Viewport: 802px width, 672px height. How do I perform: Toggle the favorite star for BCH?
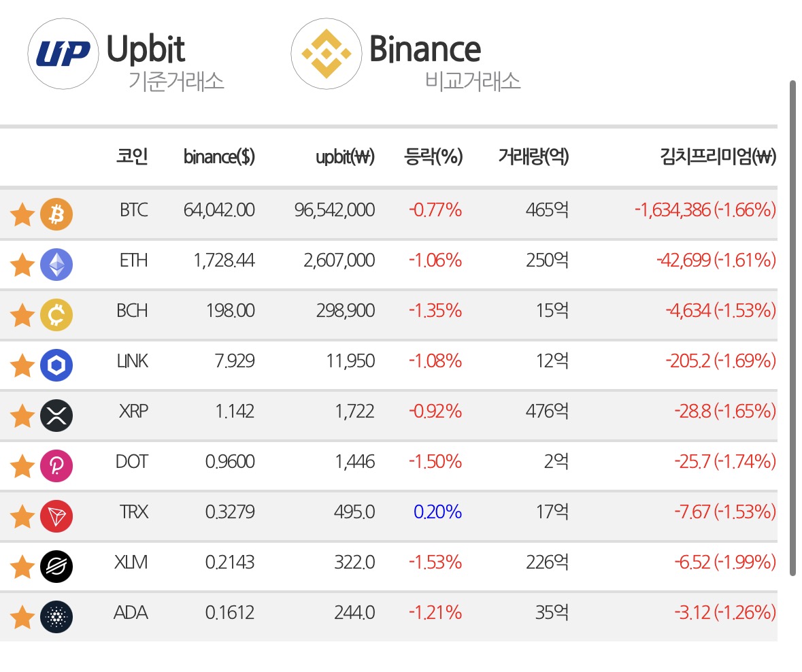[x=22, y=315]
